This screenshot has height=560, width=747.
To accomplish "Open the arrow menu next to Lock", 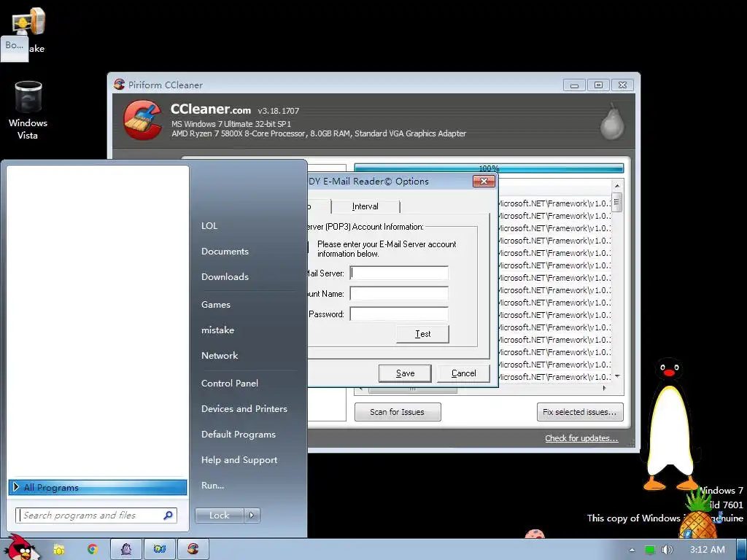I will pyautogui.click(x=252, y=516).
